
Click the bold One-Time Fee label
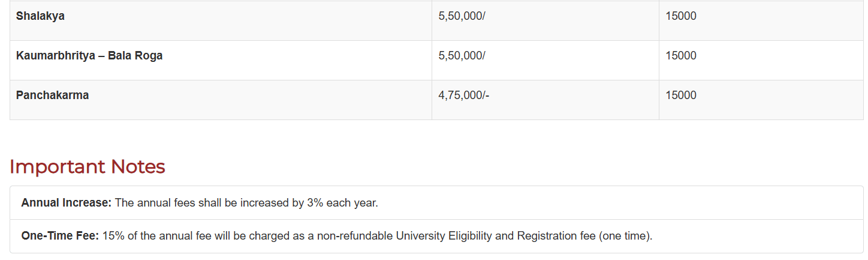click(59, 236)
